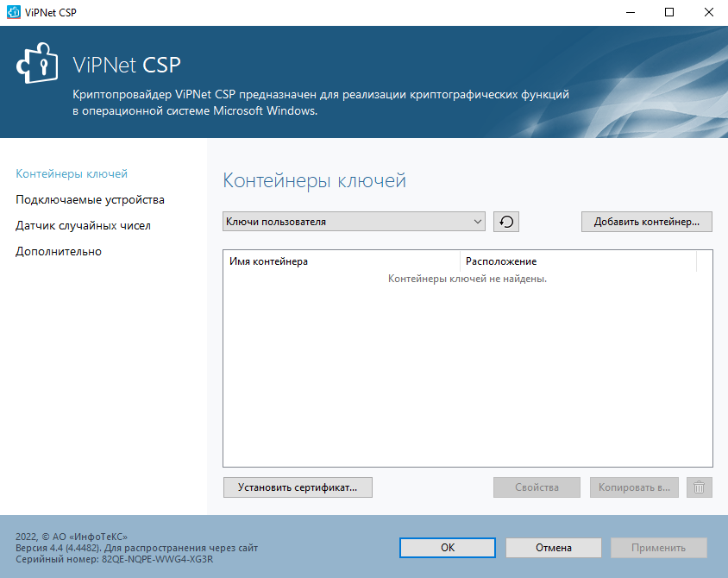Sort by Расположение column header
The height and width of the screenshot is (578, 728).
click(579, 261)
